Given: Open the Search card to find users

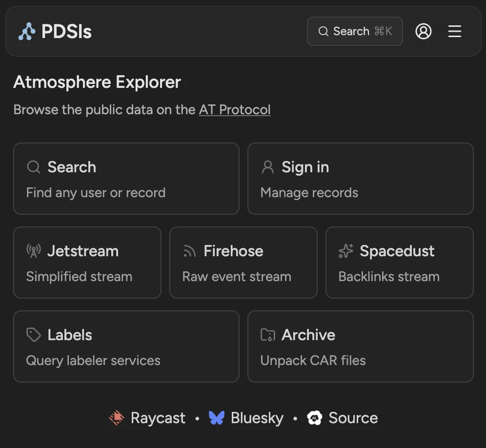Looking at the screenshot, I should pyautogui.click(x=126, y=179).
